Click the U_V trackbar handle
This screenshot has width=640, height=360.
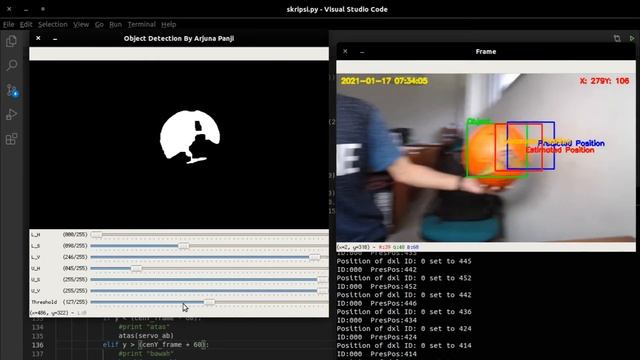(x=323, y=291)
